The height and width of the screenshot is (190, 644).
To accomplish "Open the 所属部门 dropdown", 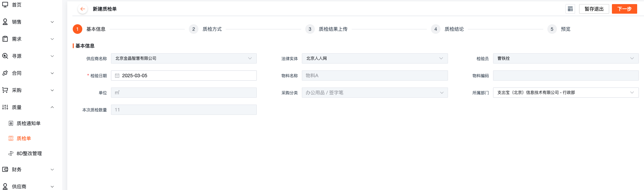I will [566, 93].
